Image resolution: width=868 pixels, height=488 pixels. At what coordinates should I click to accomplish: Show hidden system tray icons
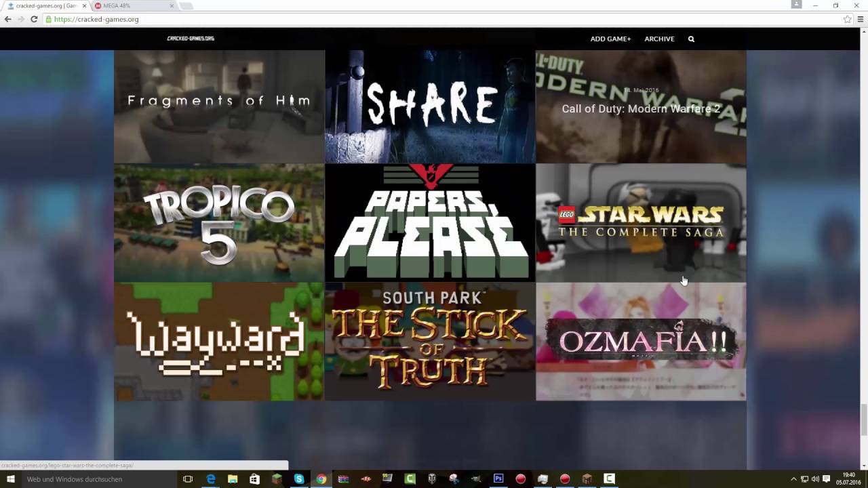[793, 479]
